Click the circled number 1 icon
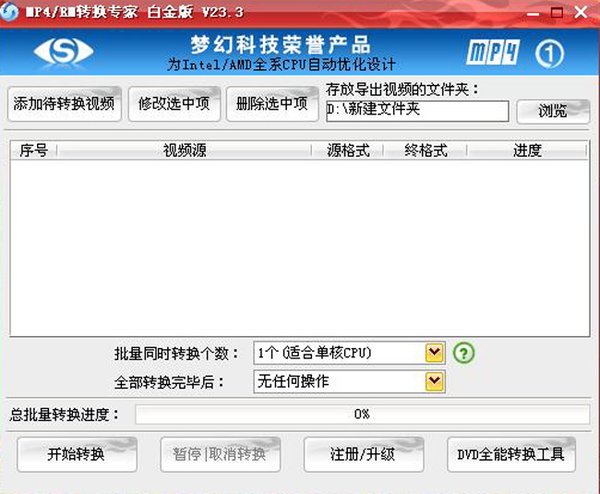Viewport: 600px width, 494px height. (549, 54)
